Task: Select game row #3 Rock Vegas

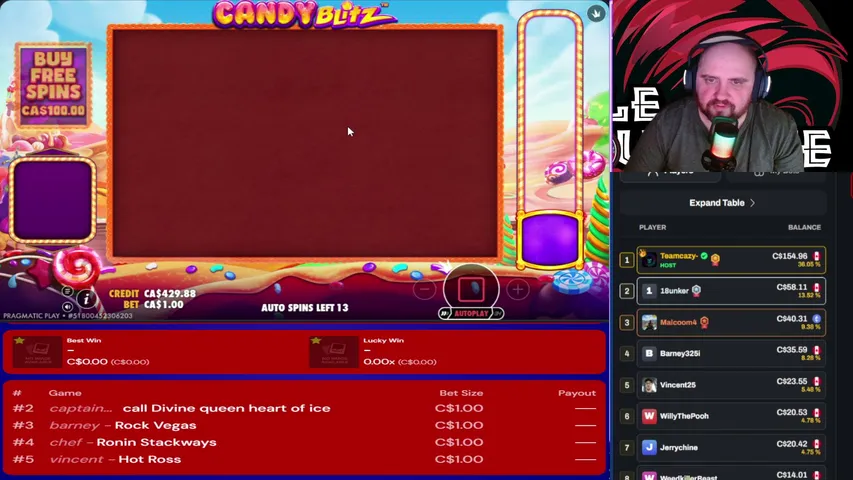Action: tap(305, 425)
